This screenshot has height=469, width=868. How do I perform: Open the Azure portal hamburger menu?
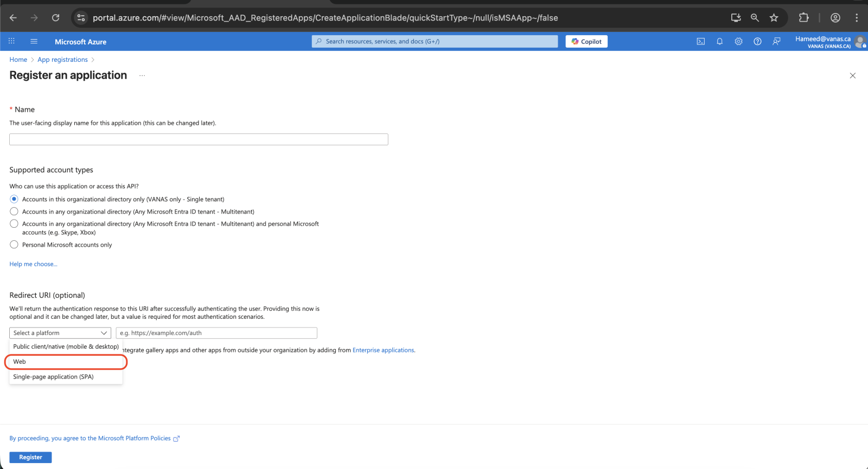(x=34, y=41)
